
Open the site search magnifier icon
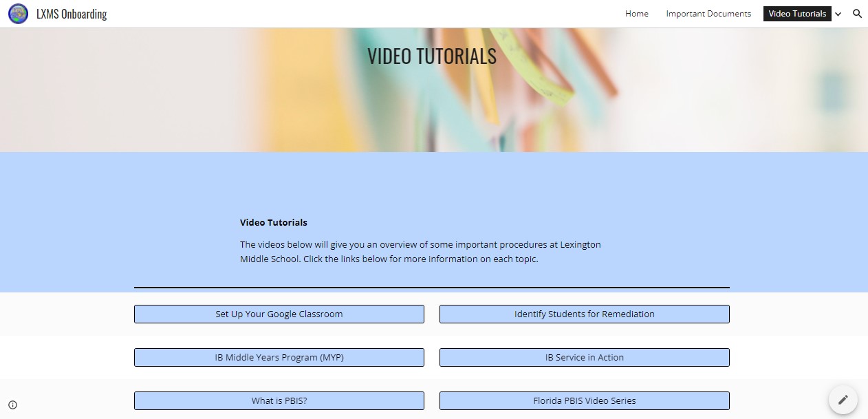click(x=857, y=14)
